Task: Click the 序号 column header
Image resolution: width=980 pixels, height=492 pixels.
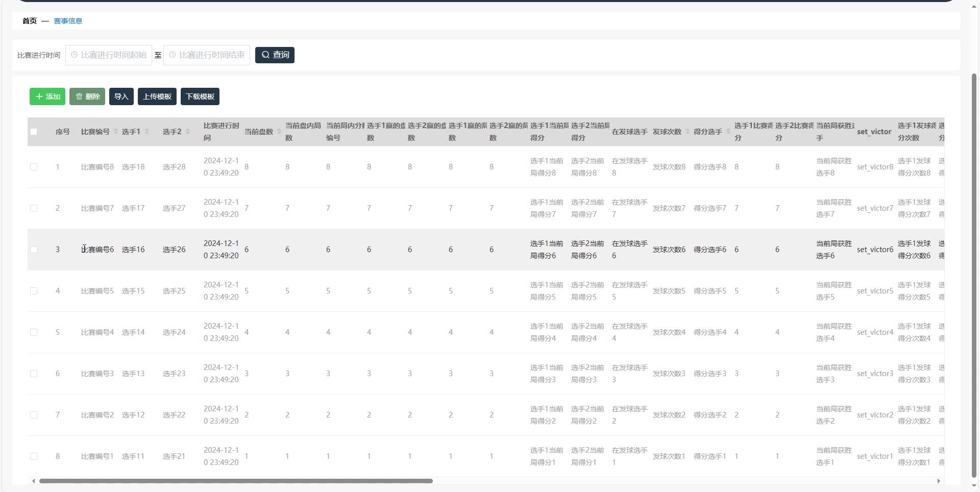Action: [63, 132]
